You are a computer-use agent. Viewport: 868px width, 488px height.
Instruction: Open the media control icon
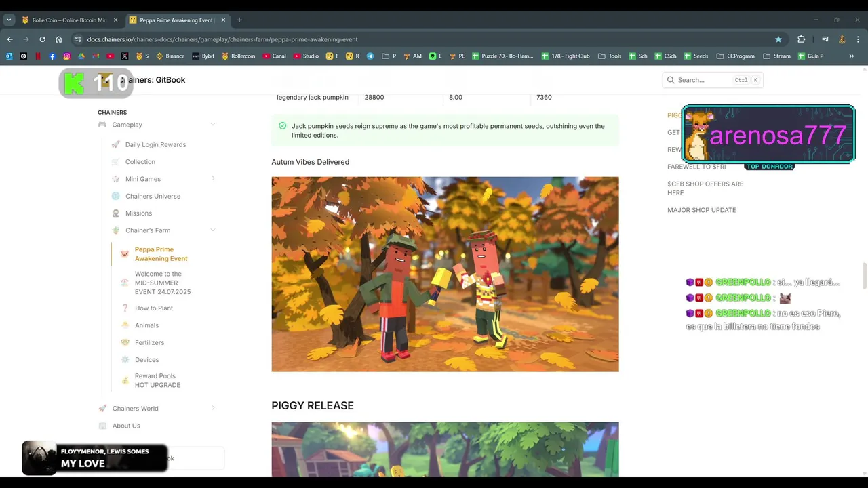coord(825,39)
